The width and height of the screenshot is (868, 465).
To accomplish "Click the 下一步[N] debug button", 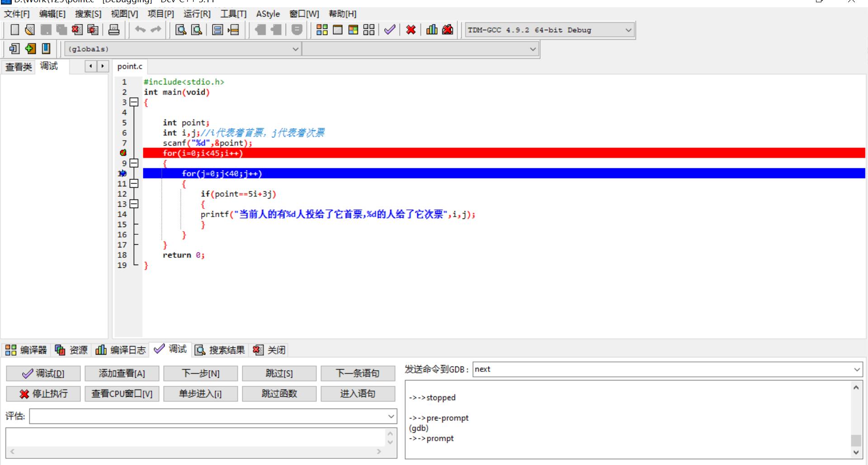I will pyautogui.click(x=201, y=373).
